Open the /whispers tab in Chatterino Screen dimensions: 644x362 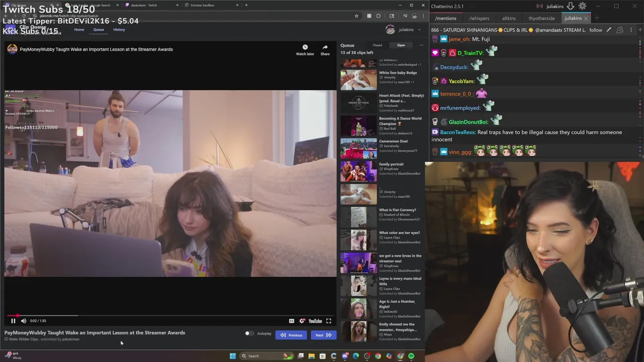(479, 18)
